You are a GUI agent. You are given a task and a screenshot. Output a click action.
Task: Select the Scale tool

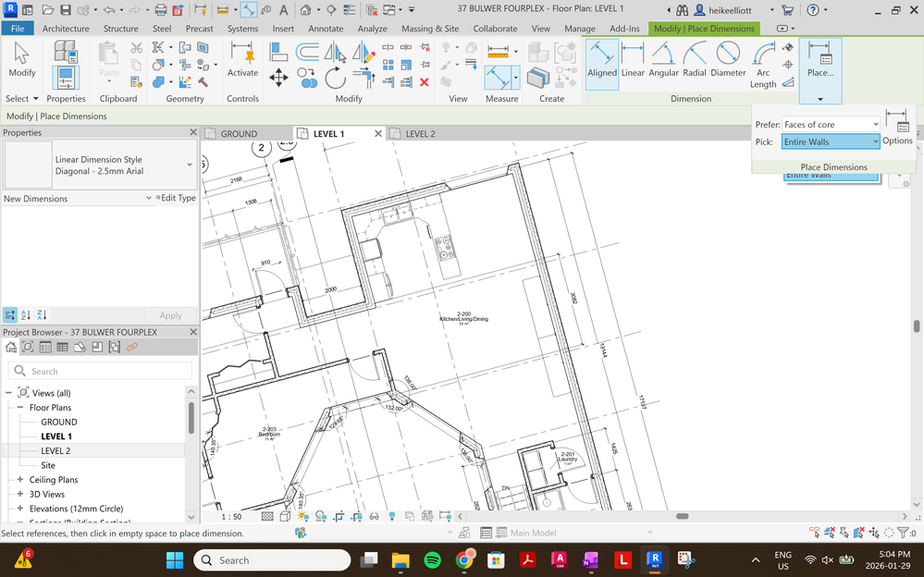click(406, 65)
